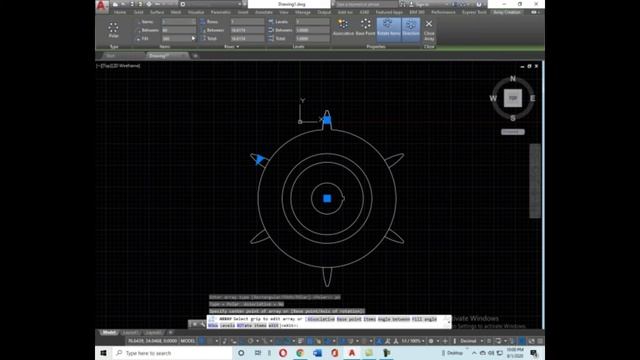Viewport: 640px width, 360px height.
Task: Click the Base Point button
Action: (365, 28)
